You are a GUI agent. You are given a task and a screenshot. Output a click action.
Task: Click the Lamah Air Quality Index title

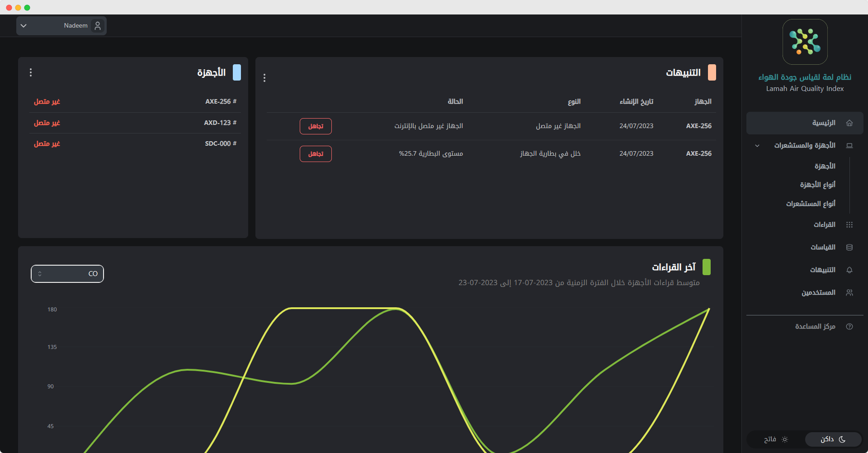[x=805, y=89]
